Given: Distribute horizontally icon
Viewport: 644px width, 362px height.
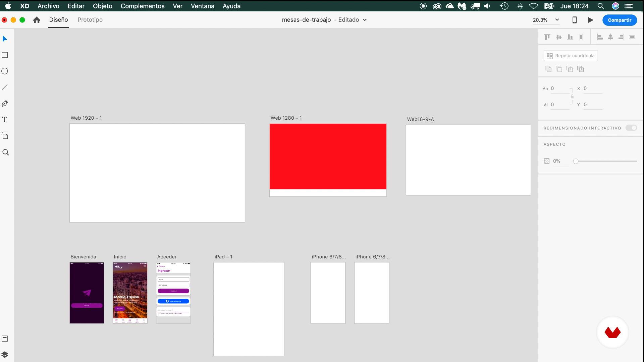Looking at the screenshot, I should pyautogui.click(x=581, y=37).
